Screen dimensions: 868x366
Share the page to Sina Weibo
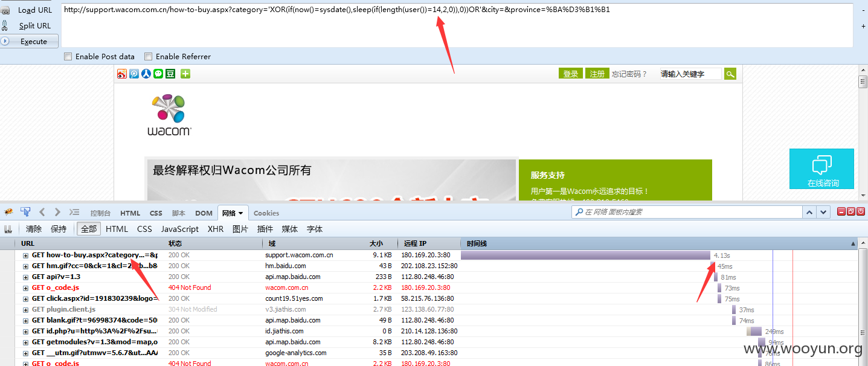click(122, 74)
